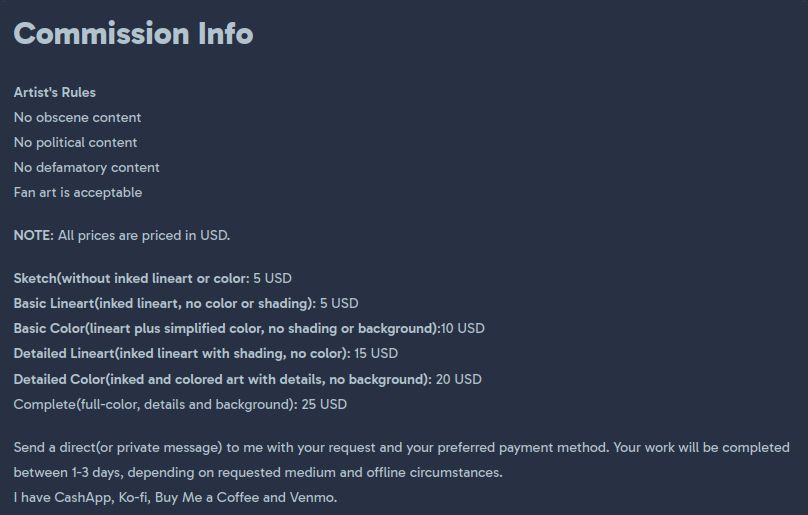Screen dimensions: 808x515
Task: Click the Detailed Color pricing label
Action: [x=222, y=379]
